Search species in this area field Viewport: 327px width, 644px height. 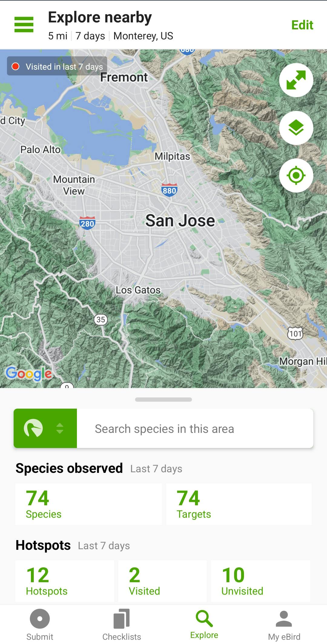coord(195,429)
